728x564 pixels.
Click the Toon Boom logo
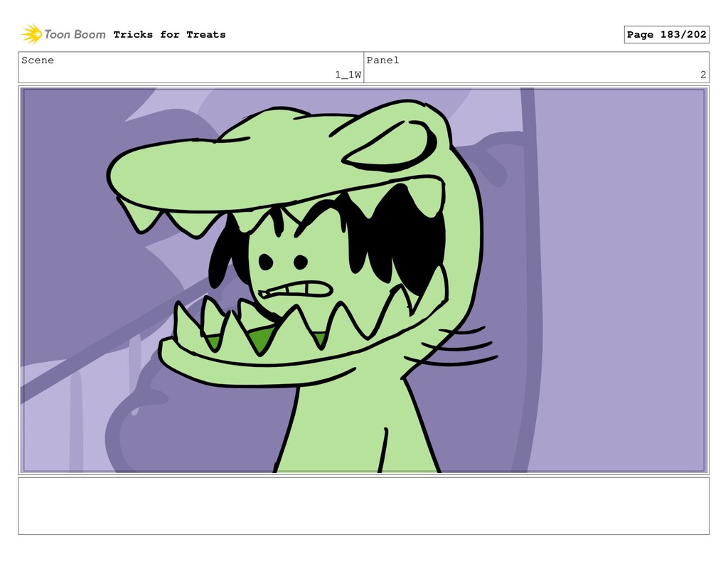click(x=63, y=34)
